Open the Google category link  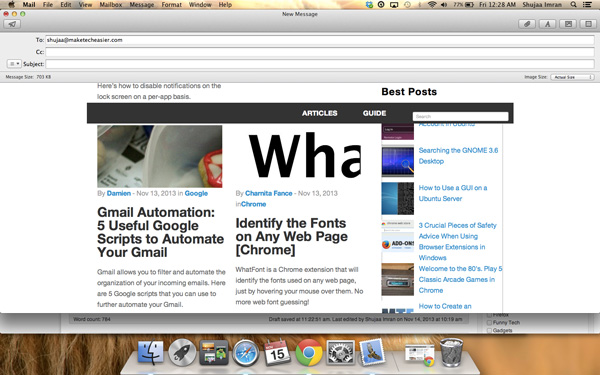(x=196, y=193)
